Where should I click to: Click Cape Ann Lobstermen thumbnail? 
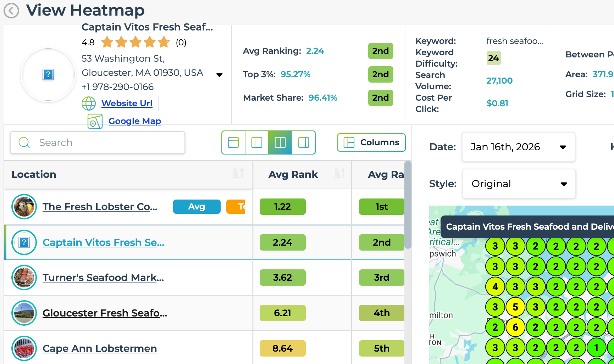24,348
